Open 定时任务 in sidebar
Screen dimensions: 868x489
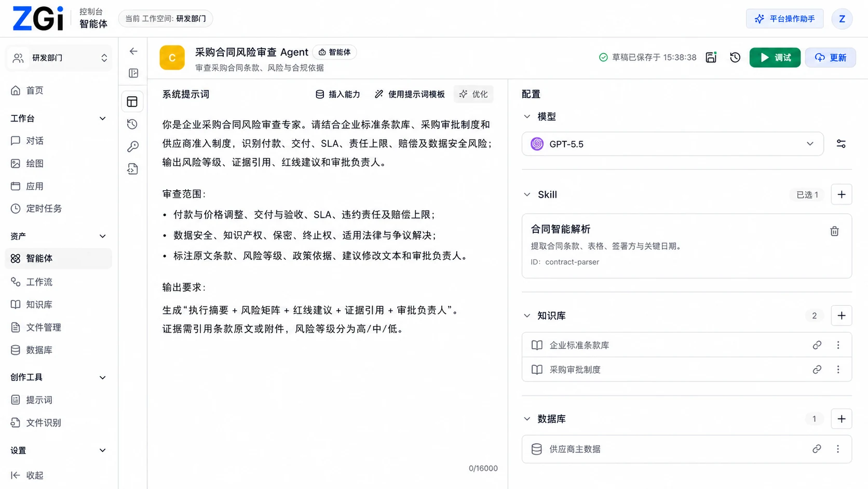[58, 208]
